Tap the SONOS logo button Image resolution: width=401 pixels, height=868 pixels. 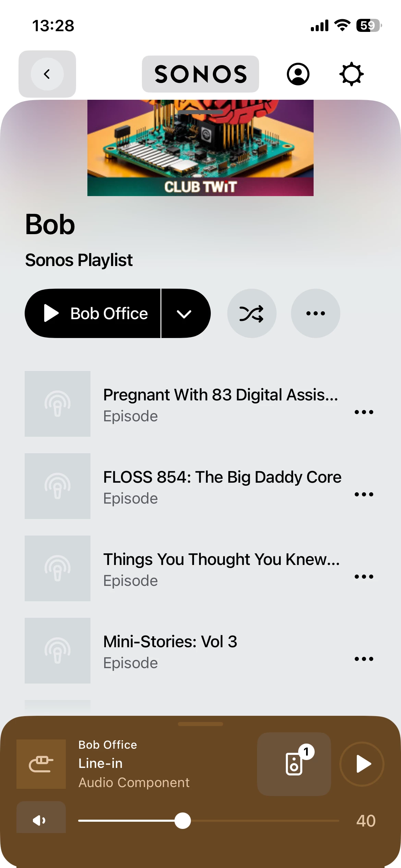200,74
